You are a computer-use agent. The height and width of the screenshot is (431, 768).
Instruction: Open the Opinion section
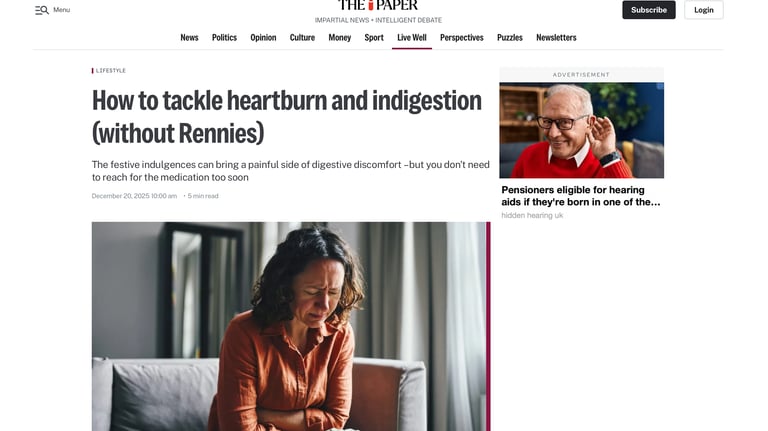263,38
